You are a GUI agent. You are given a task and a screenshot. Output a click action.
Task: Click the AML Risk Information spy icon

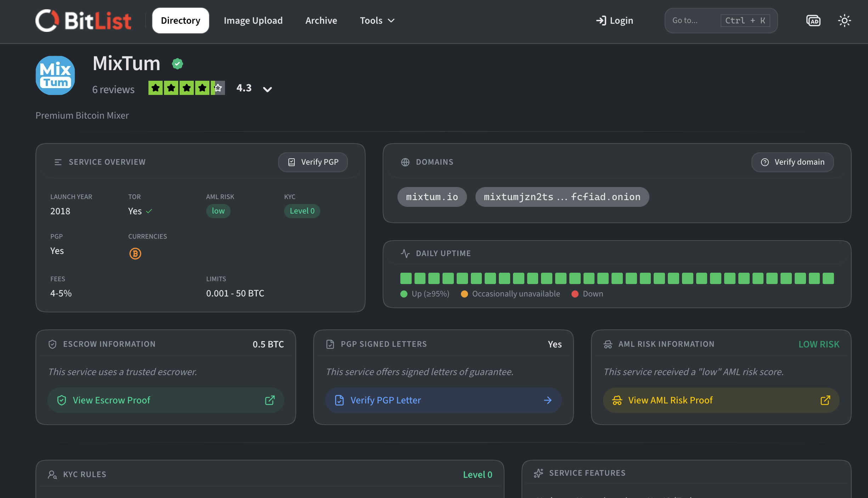tap(608, 344)
